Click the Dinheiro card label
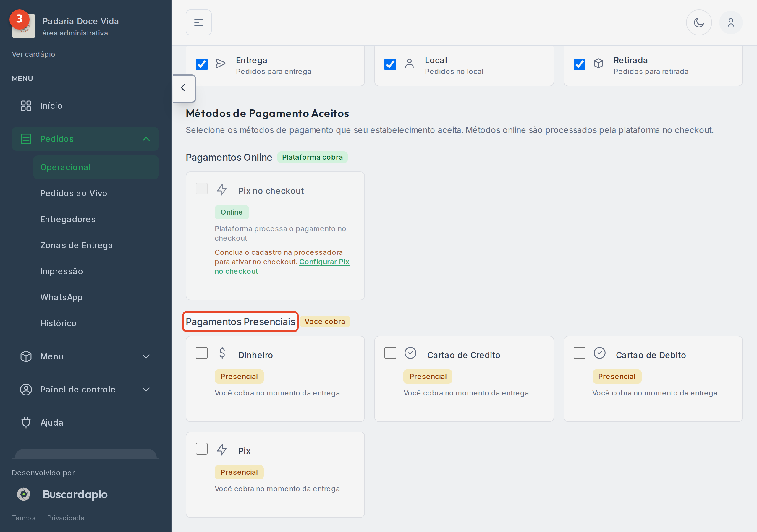Screen dimensions: 757x532 [x=255, y=355]
